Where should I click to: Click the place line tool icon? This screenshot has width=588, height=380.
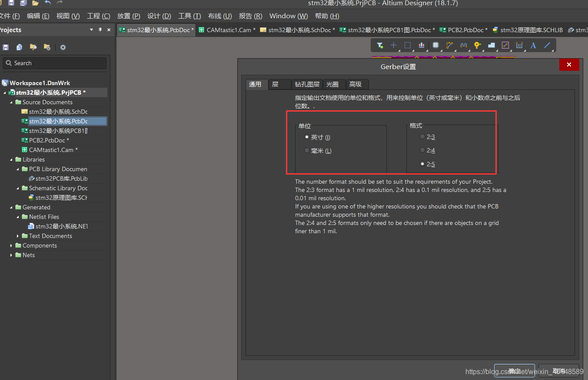coord(547,45)
